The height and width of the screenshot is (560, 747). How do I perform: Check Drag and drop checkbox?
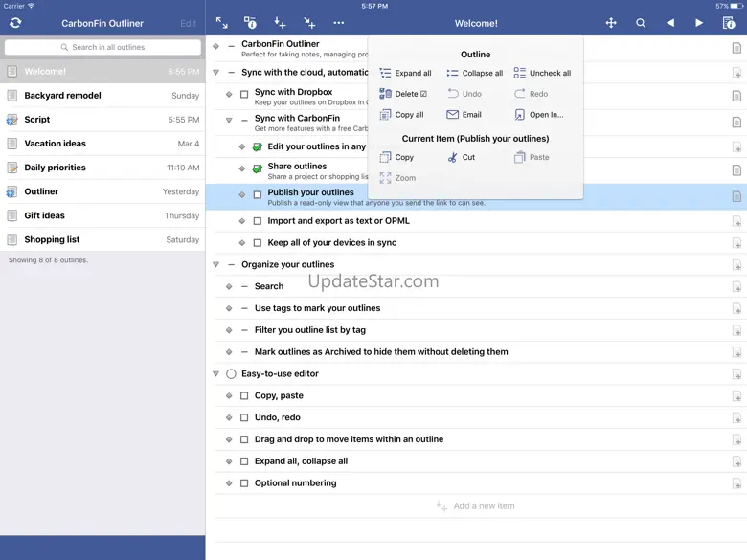[x=244, y=439]
